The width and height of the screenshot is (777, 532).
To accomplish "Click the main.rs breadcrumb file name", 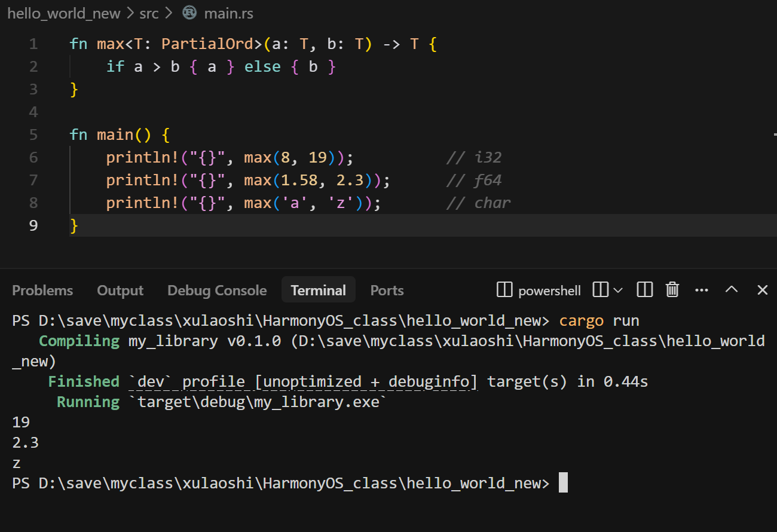I will [228, 13].
